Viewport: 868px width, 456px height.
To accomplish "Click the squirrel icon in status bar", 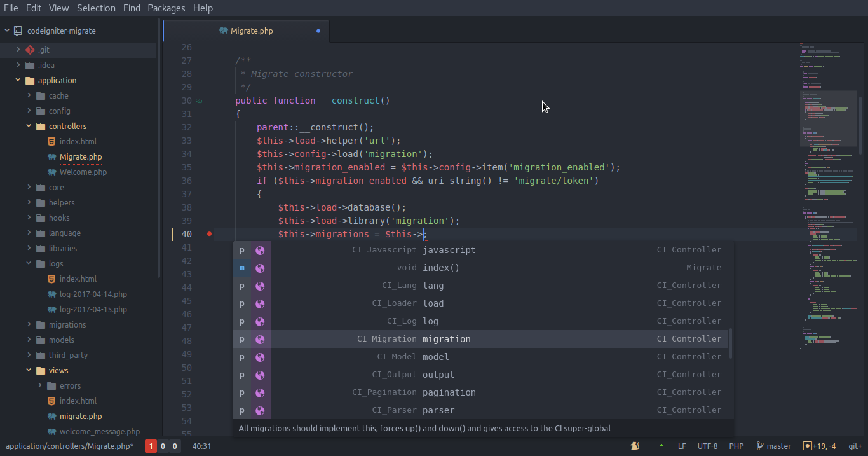I will 634,446.
